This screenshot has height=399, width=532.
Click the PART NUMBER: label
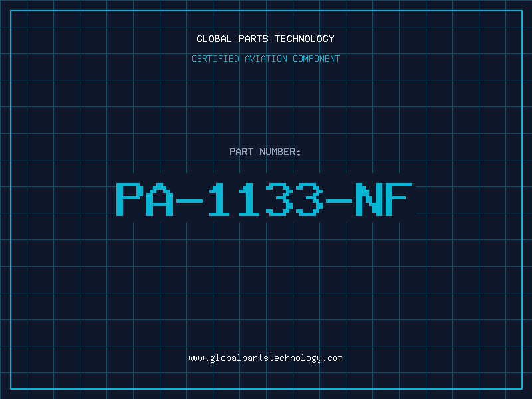pyautogui.click(x=265, y=152)
